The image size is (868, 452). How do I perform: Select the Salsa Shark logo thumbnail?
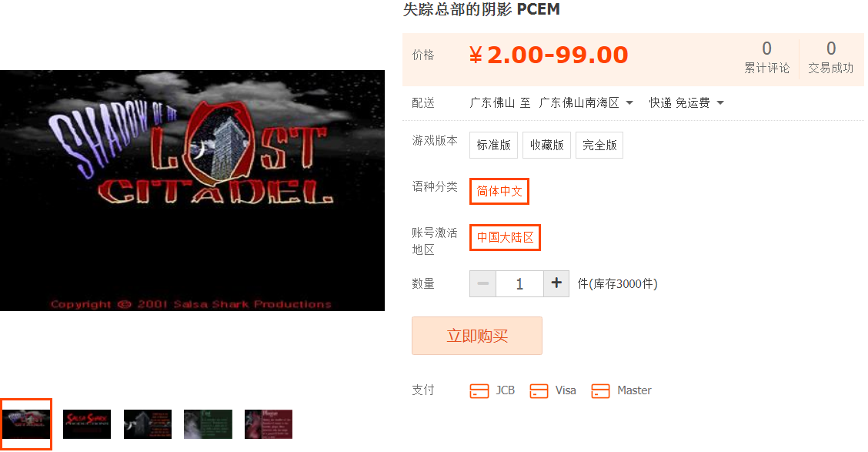[87, 424]
